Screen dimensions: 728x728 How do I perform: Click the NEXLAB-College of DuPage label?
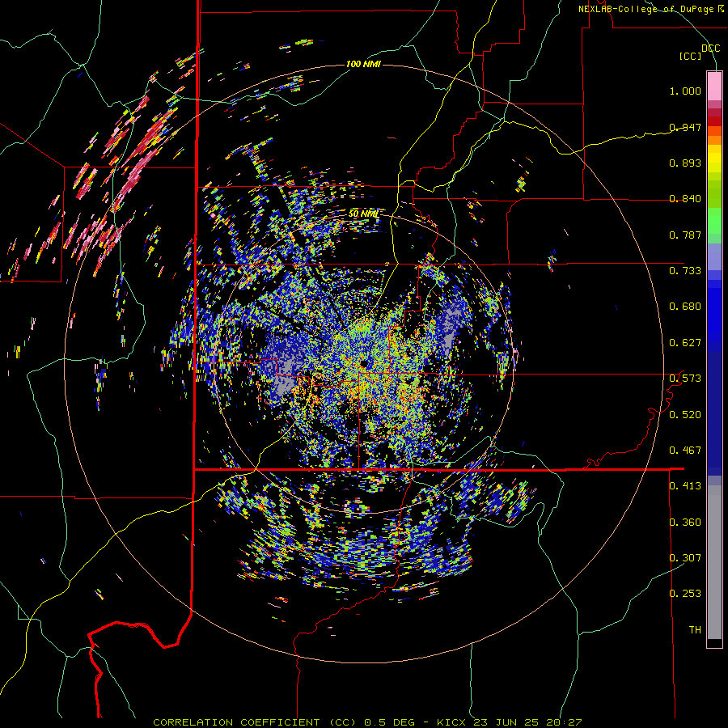click(x=651, y=9)
